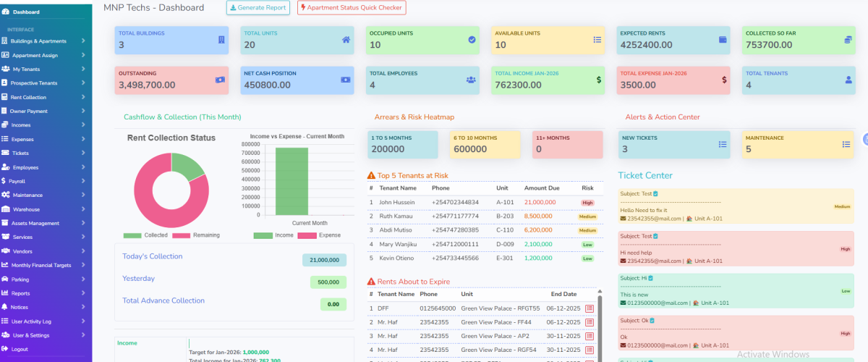The width and height of the screenshot is (868, 362).
Task: Expand the Rent Collection chevron
Action: click(x=83, y=97)
